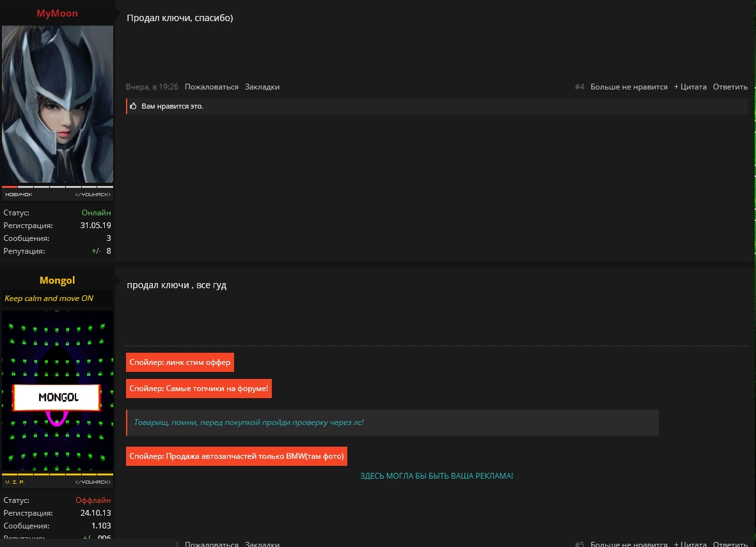Viewport: 756px width, 547px height.
Task: Multi-quote Mongol's post #5 (+ Цитата)
Action: click(690, 544)
